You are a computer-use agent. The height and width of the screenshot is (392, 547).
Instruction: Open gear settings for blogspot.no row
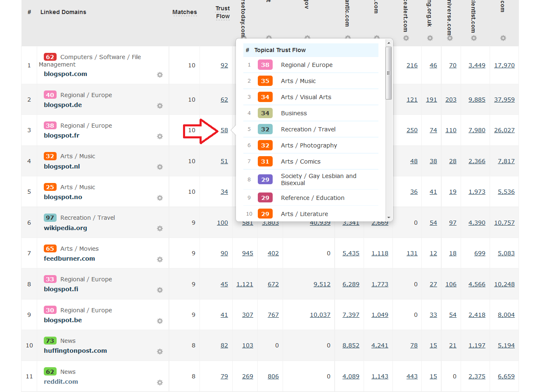pos(160,198)
